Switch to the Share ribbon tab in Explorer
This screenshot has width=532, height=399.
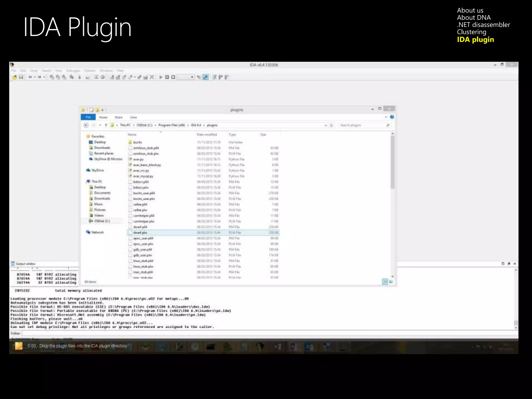pos(118,117)
